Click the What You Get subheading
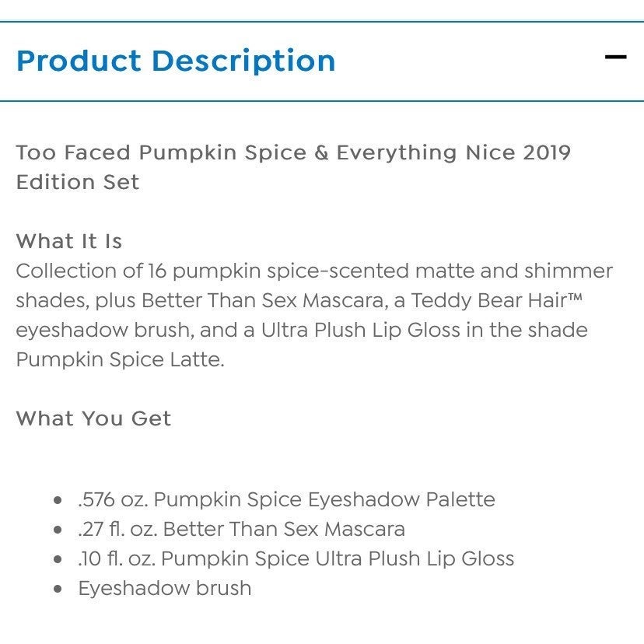The image size is (644, 644). pyautogui.click(x=93, y=418)
